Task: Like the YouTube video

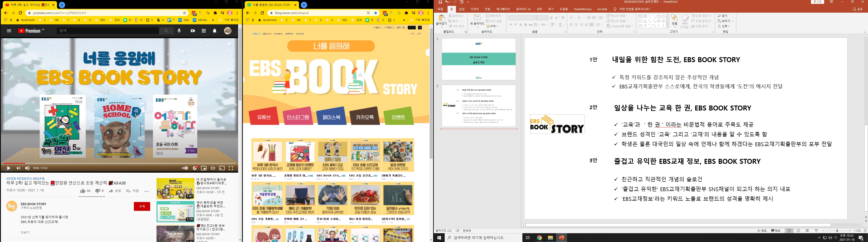Action: click(85, 191)
